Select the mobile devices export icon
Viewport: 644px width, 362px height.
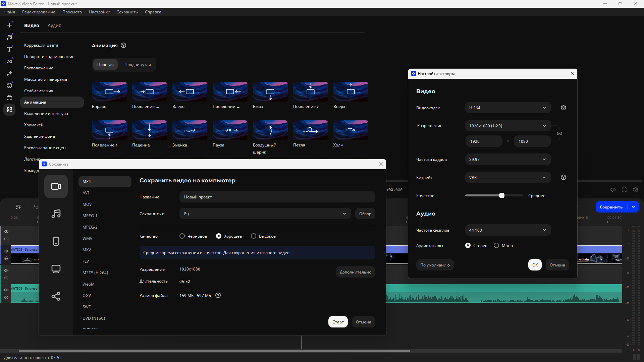coord(56,241)
